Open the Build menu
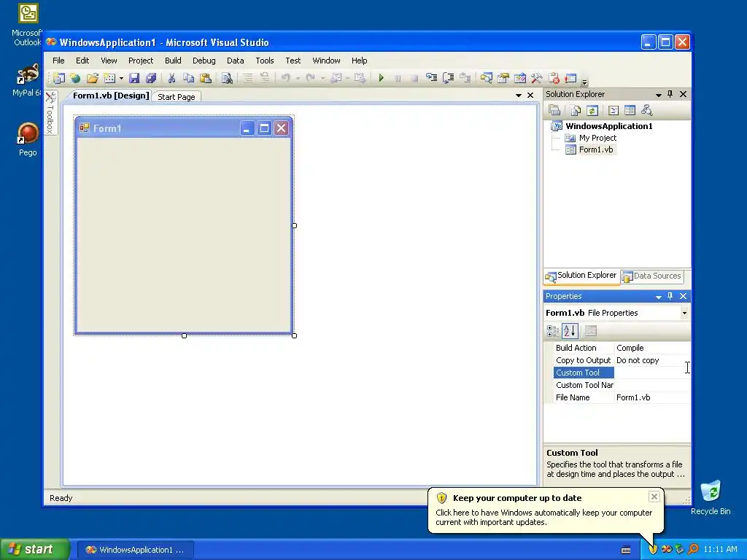Screen dimensions: 747x560 [x=173, y=61]
